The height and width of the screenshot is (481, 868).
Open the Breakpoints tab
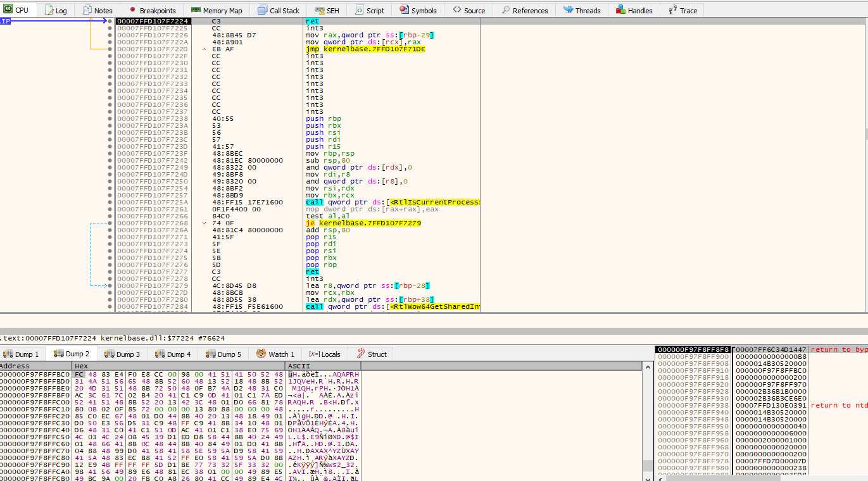(x=152, y=10)
